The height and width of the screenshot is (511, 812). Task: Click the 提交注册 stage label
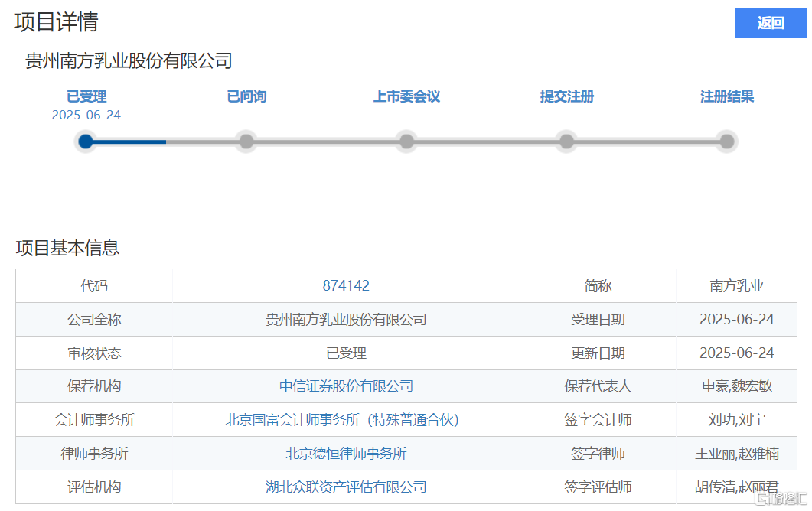pos(567,96)
